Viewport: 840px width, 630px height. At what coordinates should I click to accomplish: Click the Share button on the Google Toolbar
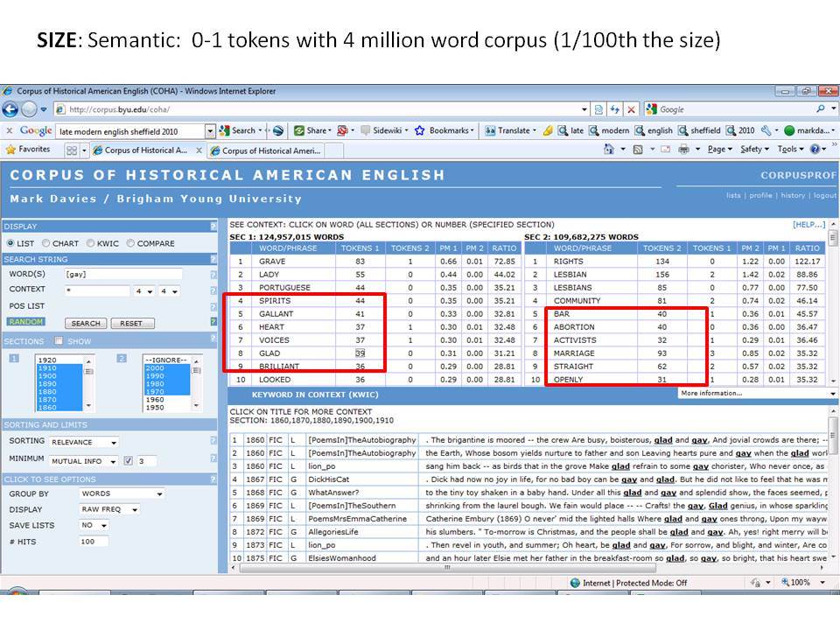313,130
